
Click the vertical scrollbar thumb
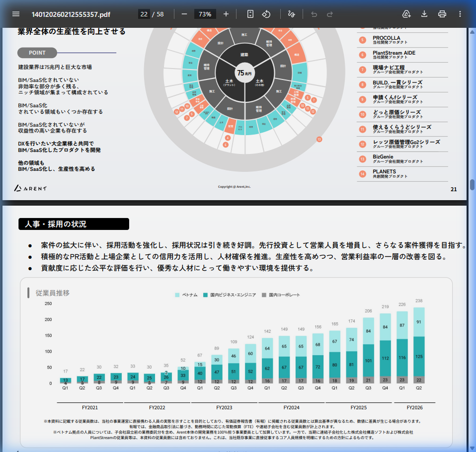coord(472,185)
